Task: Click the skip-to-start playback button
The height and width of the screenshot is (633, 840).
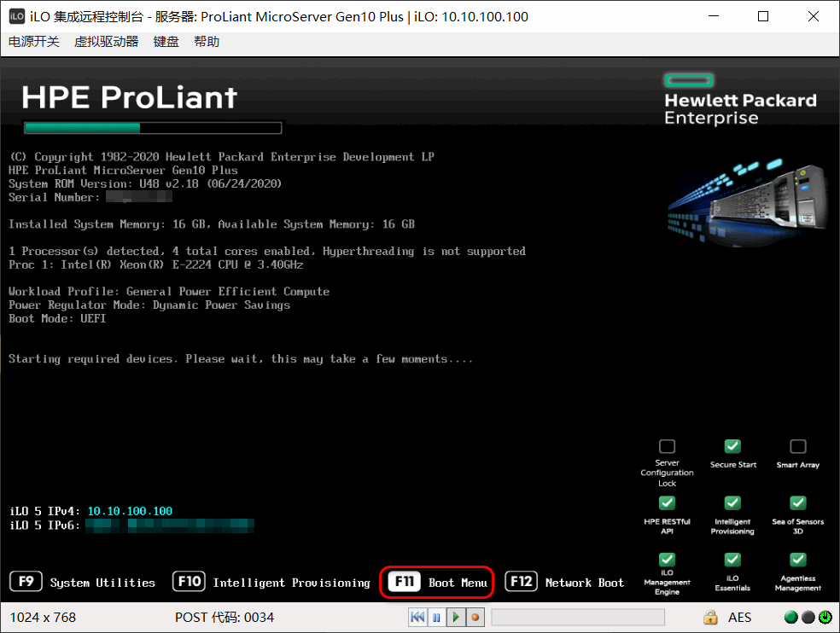Action: (x=417, y=618)
